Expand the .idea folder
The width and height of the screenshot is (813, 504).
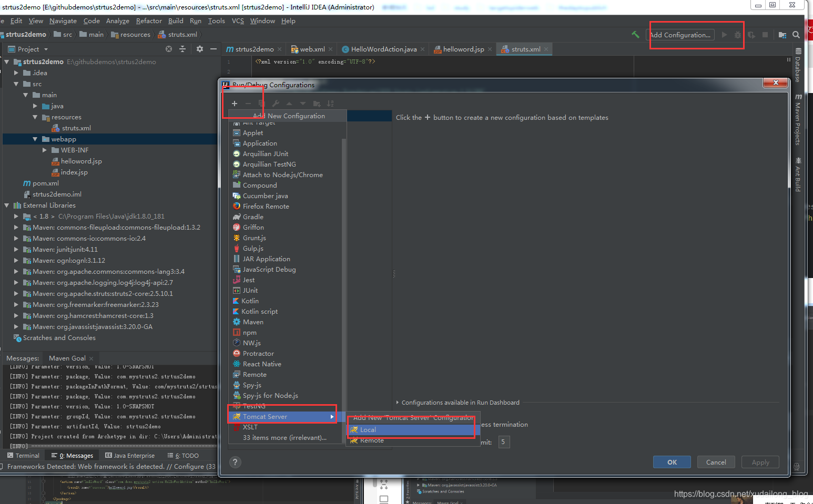(x=16, y=73)
